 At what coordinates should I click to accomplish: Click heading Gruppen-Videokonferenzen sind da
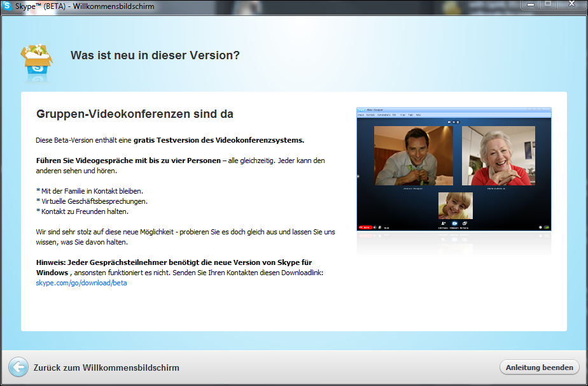coord(135,114)
